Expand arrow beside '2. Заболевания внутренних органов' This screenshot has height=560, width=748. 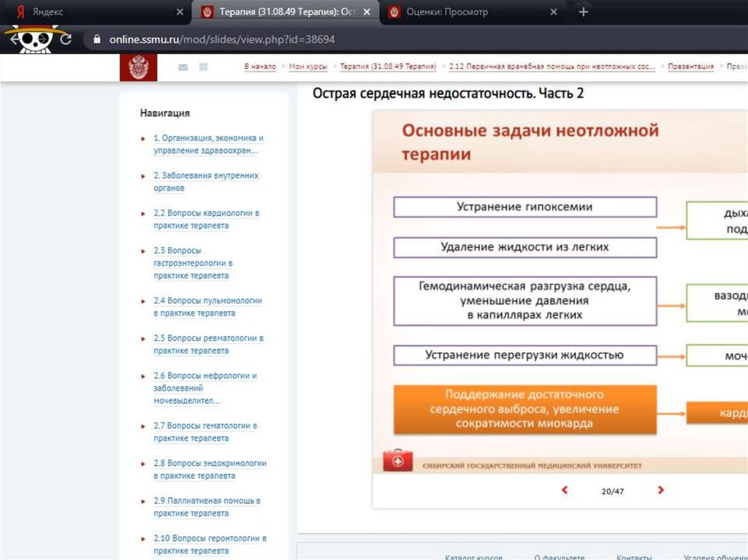pos(143,177)
